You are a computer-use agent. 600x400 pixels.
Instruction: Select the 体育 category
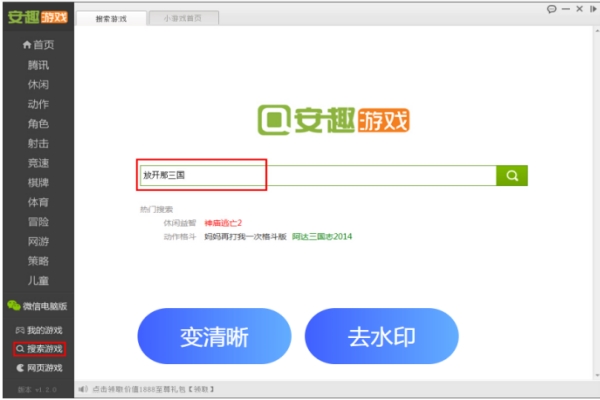pyautogui.click(x=38, y=202)
